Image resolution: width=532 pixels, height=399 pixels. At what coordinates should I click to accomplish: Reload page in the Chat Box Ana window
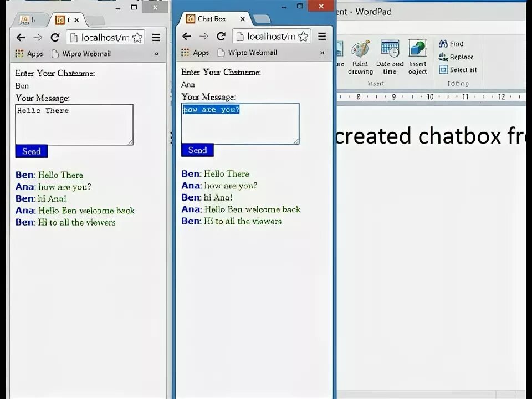point(221,36)
